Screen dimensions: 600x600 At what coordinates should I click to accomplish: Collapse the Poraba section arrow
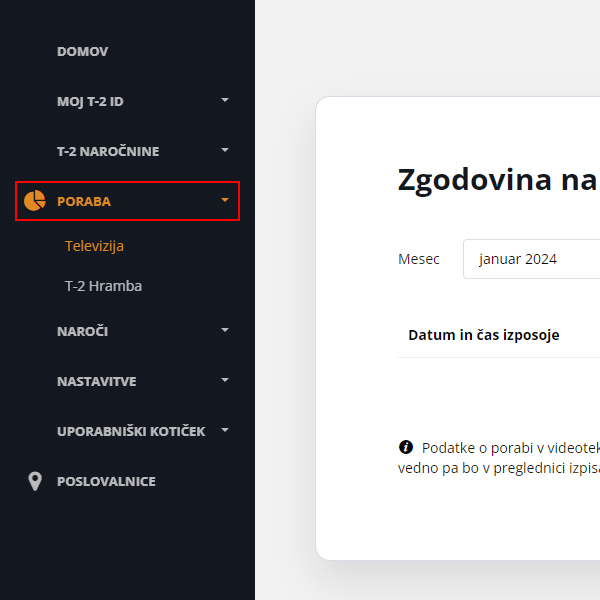point(225,200)
